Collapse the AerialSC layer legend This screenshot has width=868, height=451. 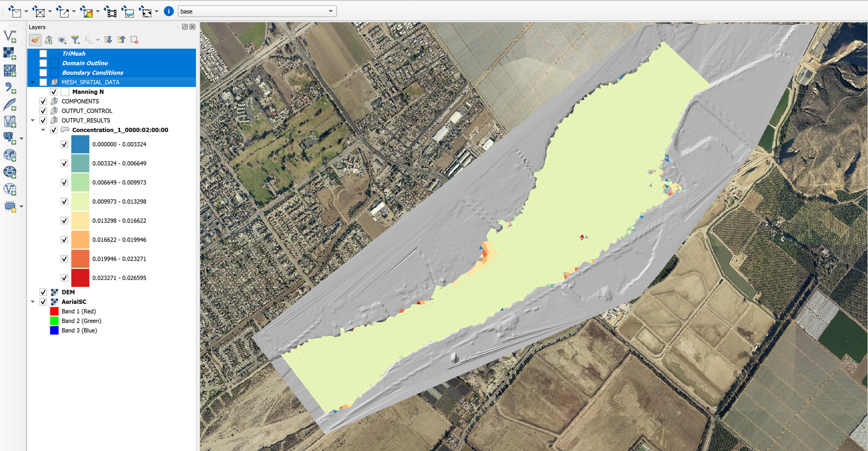point(33,302)
